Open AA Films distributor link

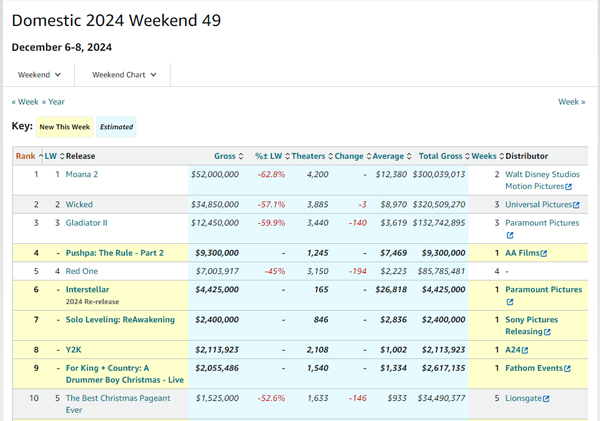[522, 253]
